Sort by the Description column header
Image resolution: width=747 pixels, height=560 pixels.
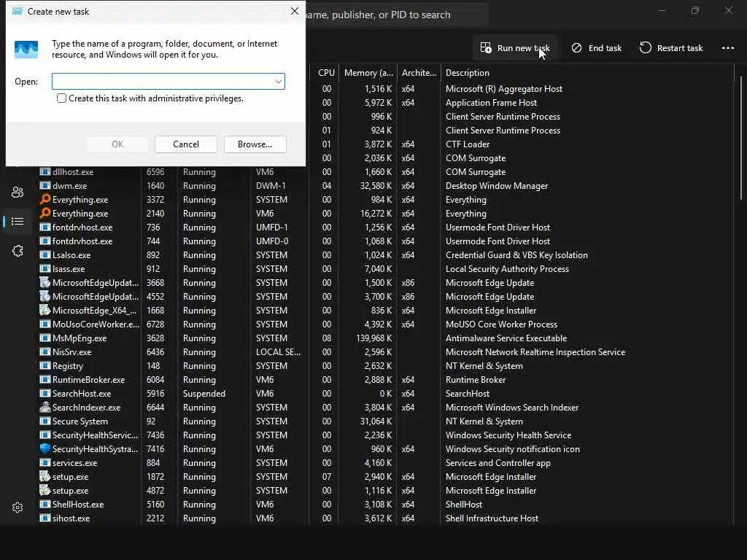pos(468,73)
